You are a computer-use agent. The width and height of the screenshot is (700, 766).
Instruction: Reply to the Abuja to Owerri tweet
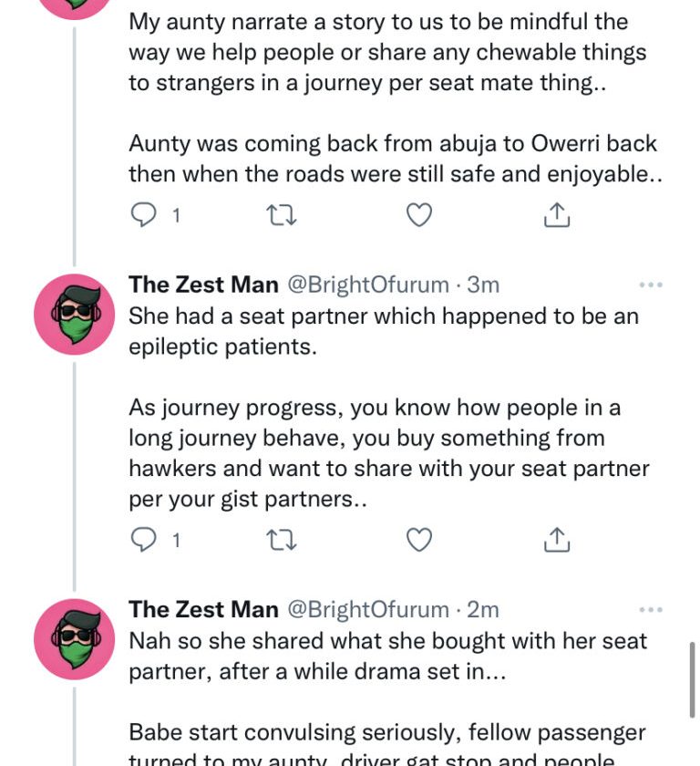point(144,215)
